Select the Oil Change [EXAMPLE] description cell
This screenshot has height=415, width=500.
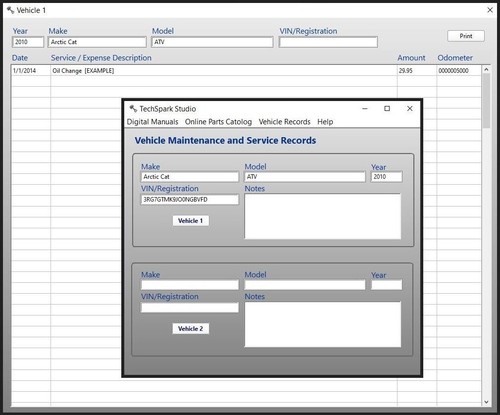[224, 71]
